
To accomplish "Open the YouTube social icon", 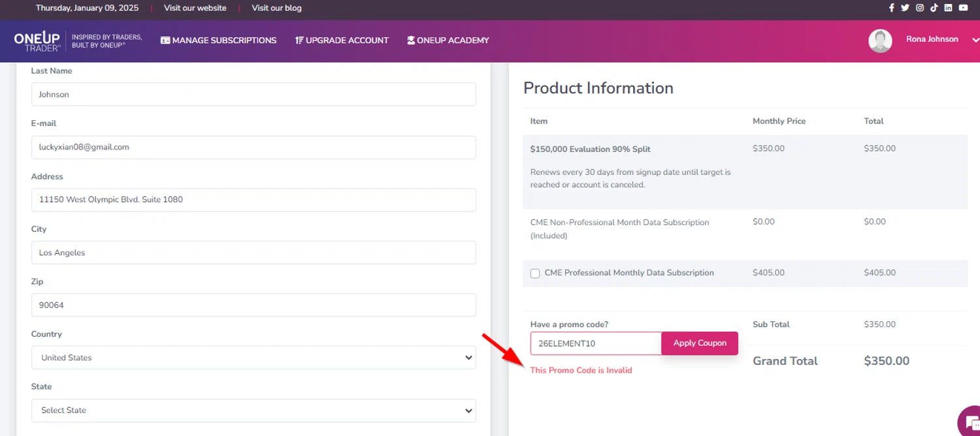I will click(963, 8).
